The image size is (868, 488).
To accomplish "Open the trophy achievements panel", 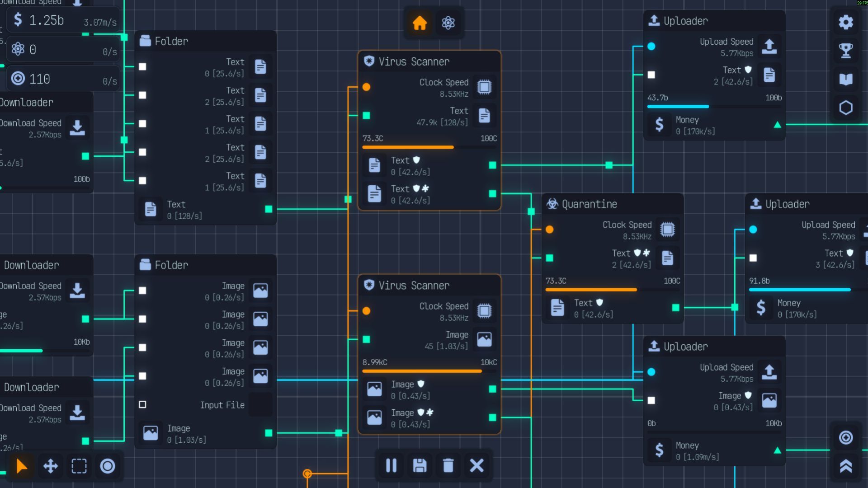I will coord(845,50).
